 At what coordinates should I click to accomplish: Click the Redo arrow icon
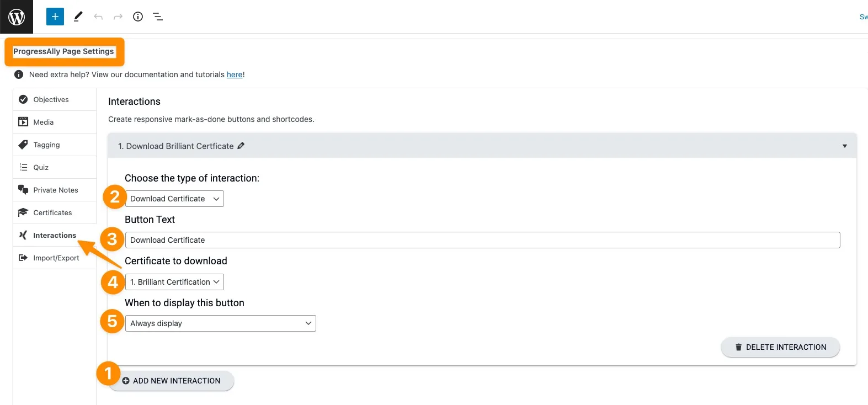point(118,17)
